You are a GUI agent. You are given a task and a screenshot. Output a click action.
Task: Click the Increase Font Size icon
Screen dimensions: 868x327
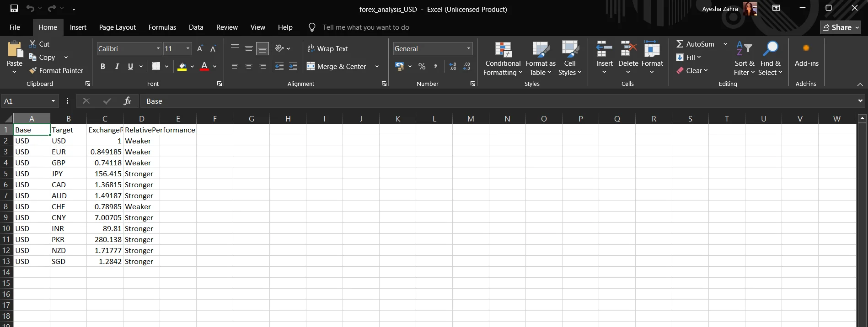tap(200, 49)
